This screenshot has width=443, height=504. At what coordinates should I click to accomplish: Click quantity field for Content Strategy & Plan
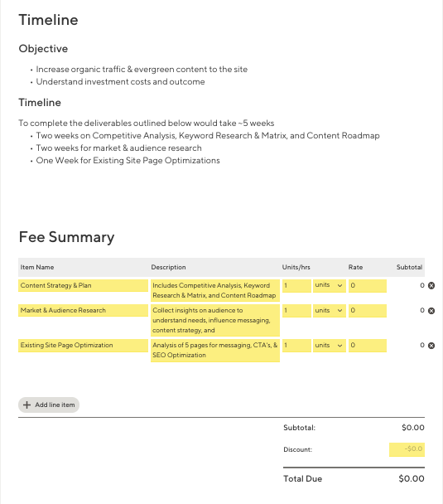tap(296, 285)
